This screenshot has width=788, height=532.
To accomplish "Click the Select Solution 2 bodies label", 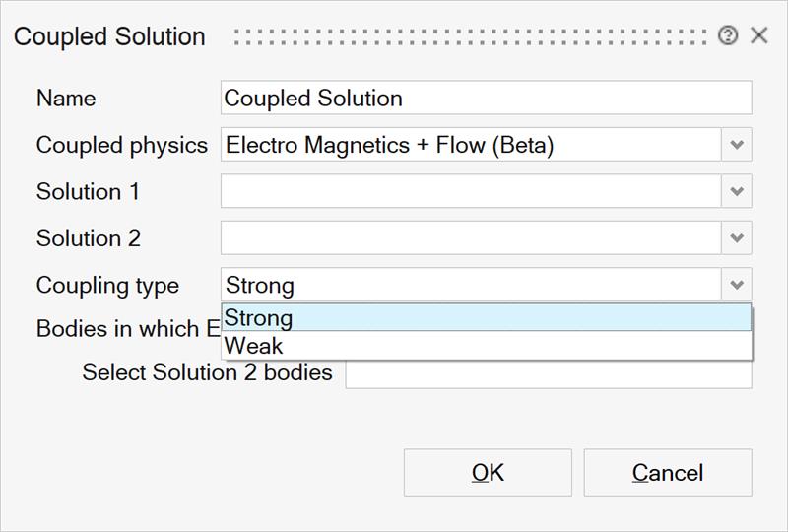I will point(207,373).
